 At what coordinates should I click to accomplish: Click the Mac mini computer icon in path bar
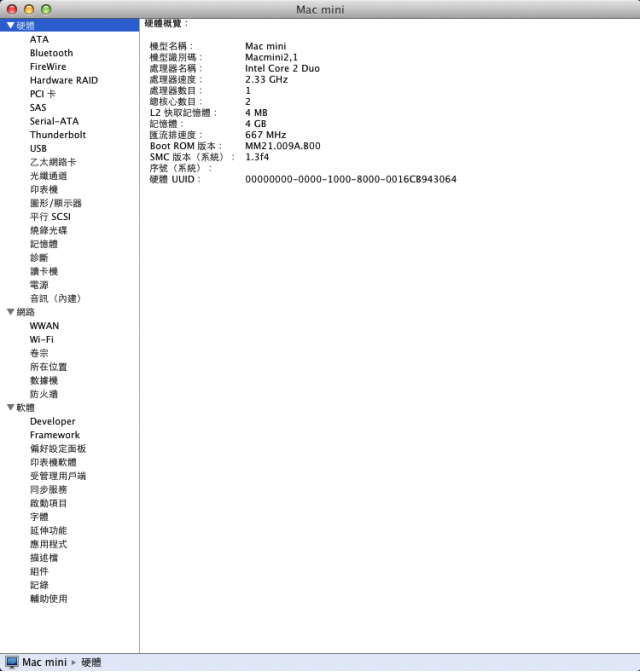coord(12,662)
